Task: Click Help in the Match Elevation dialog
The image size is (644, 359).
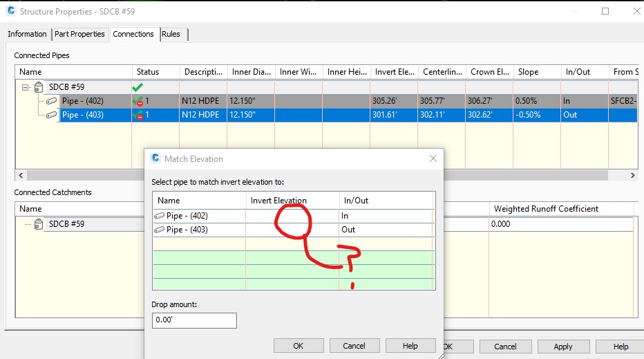Action: (x=410, y=346)
